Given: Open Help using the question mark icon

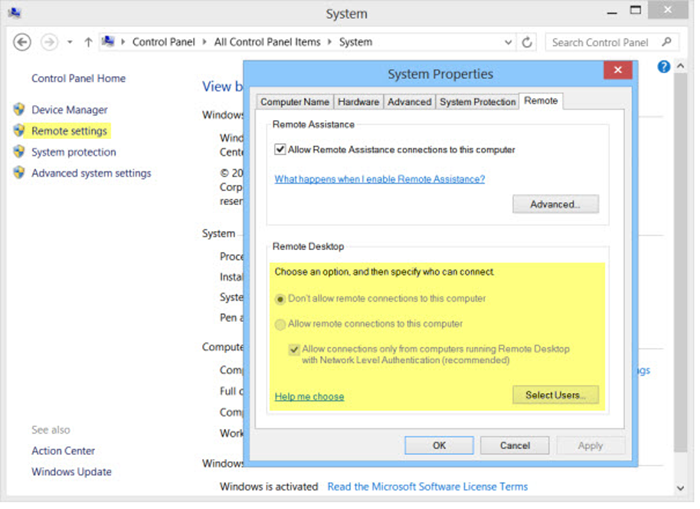Looking at the screenshot, I should (x=664, y=67).
